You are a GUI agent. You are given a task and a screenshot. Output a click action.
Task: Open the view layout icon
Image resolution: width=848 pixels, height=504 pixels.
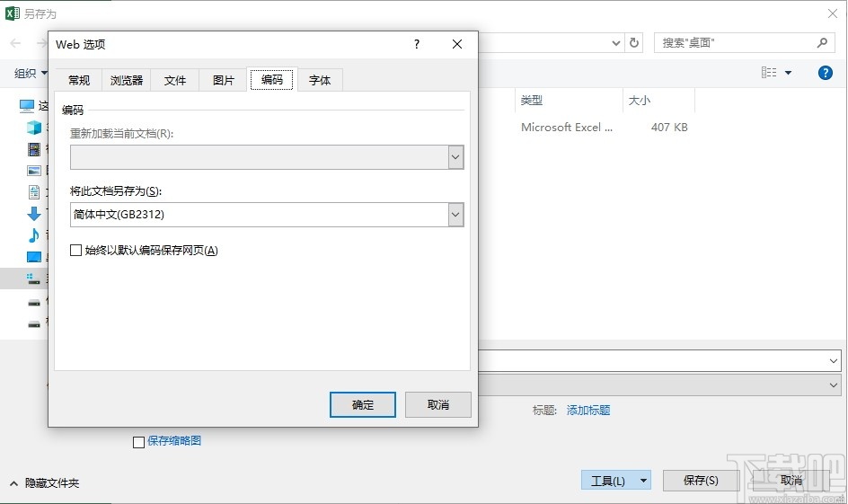(x=769, y=73)
